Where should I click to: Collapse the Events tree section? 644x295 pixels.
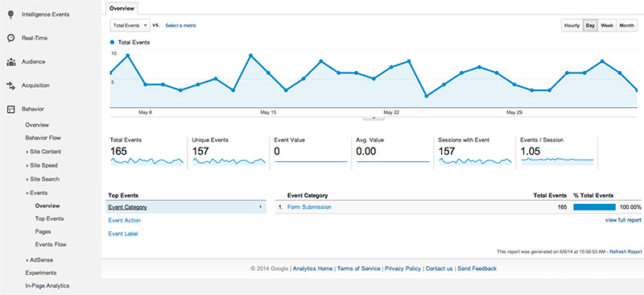coord(27,193)
